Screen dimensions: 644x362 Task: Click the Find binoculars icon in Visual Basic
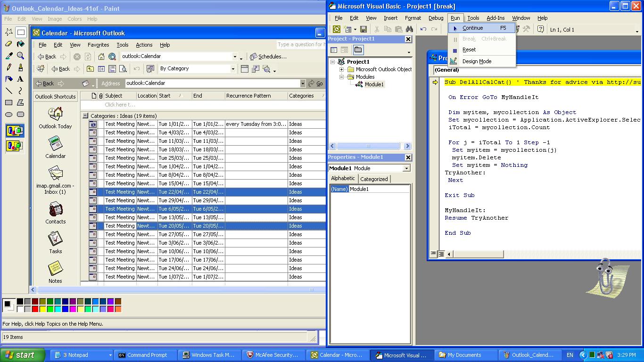(x=410, y=29)
